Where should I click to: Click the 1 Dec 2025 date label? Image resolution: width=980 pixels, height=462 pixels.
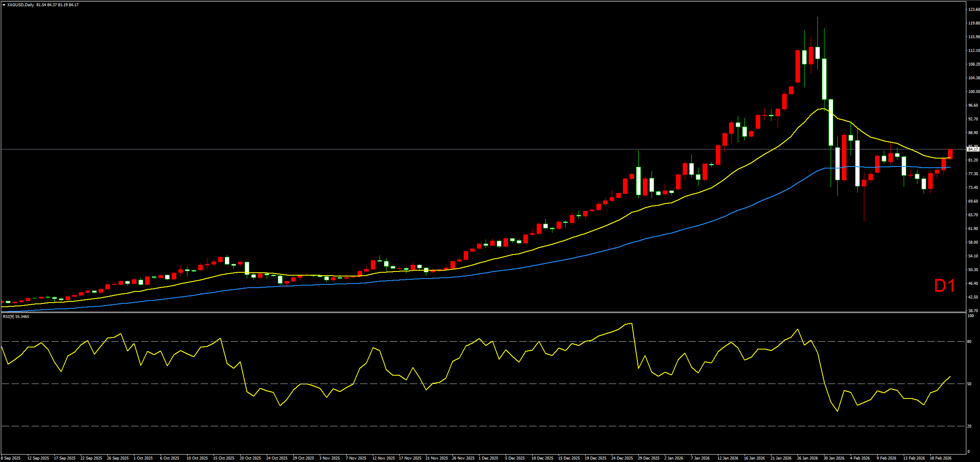pyautogui.click(x=488, y=458)
